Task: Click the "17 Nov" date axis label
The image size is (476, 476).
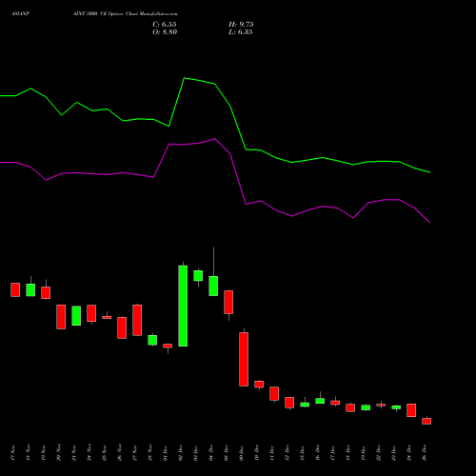Action: 13,453
